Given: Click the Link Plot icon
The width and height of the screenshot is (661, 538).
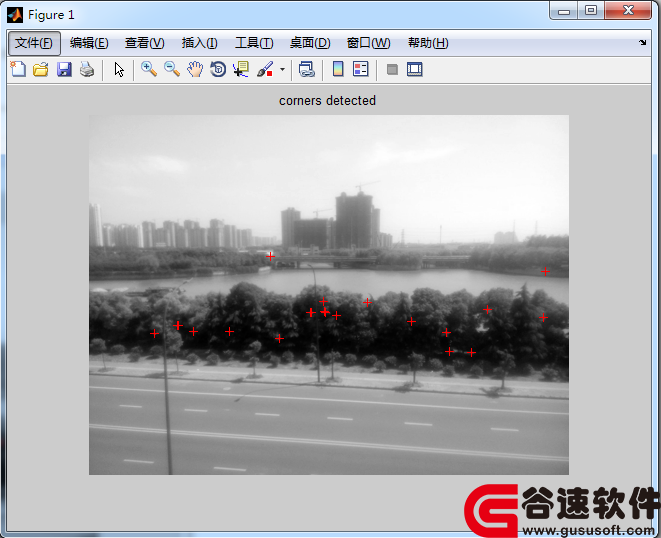Looking at the screenshot, I should [306, 69].
